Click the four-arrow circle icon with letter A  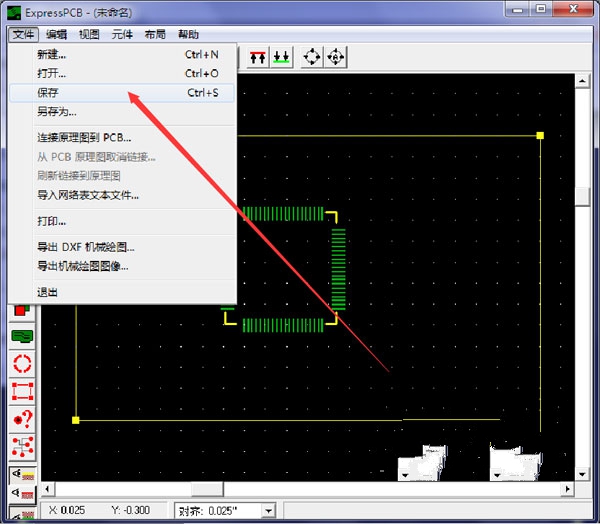(x=336, y=57)
